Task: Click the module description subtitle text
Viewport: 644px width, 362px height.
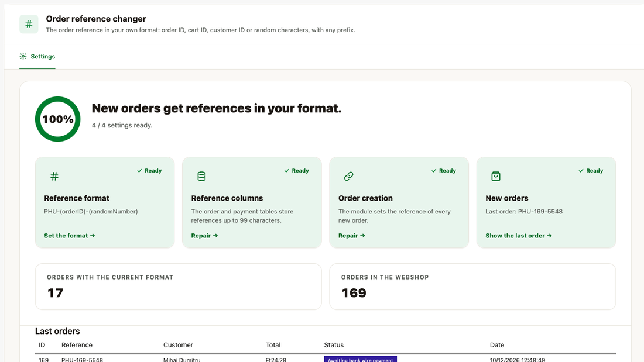Action: pyautogui.click(x=200, y=30)
